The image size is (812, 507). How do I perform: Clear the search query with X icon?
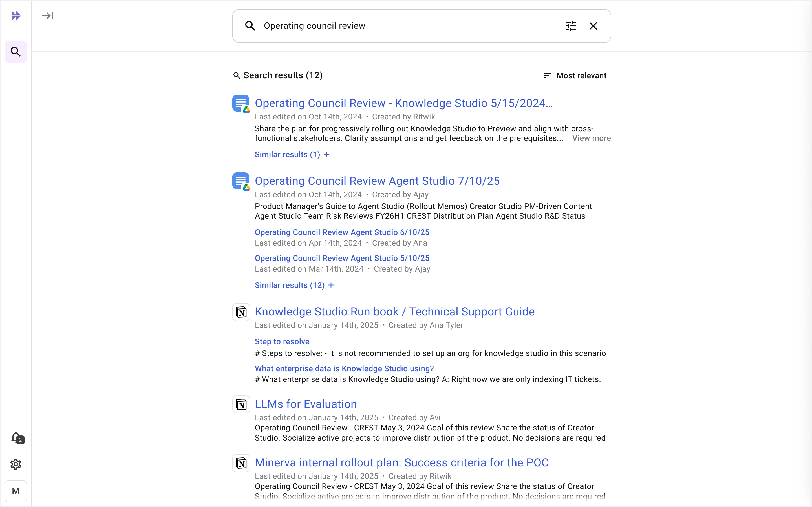[x=593, y=26]
